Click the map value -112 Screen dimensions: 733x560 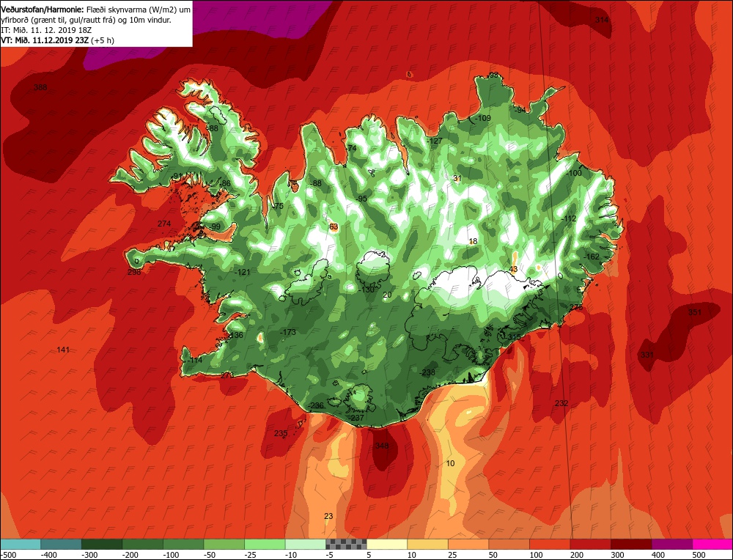pyautogui.click(x=569, y=218)
